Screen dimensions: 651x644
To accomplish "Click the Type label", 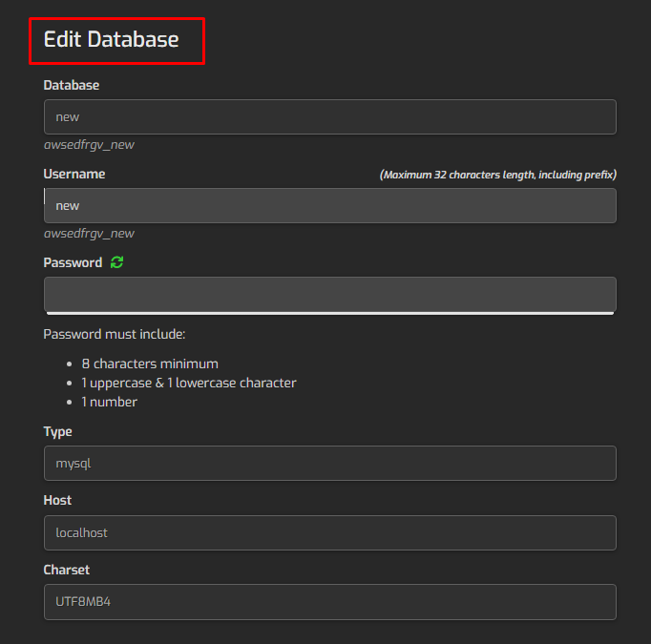I will 58,431.
